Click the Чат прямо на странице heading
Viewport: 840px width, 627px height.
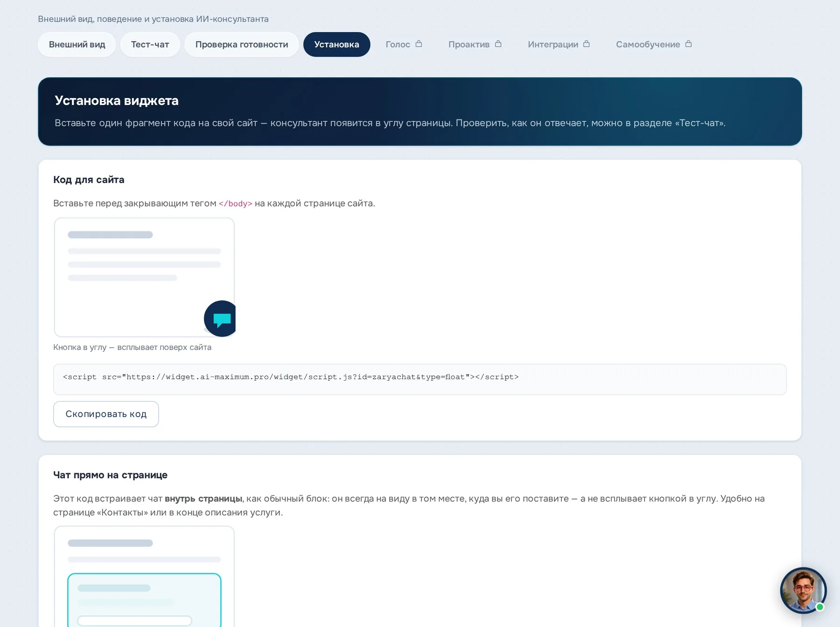110,475
